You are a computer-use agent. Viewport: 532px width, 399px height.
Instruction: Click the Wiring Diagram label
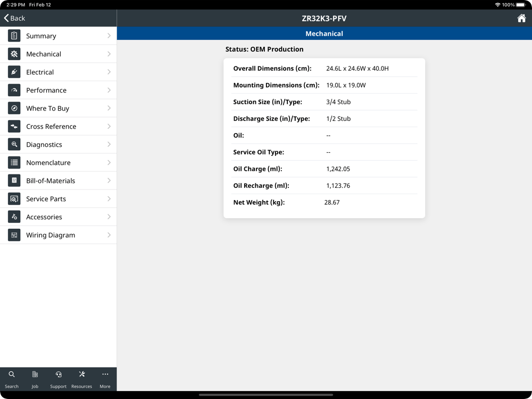click(51, 235)
